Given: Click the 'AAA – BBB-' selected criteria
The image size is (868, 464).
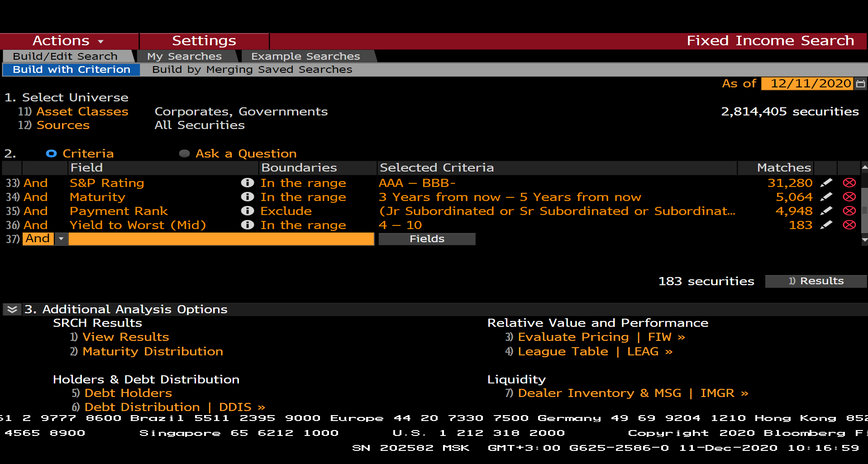Looking at the screenshot, I should click(x=417, y=183).
